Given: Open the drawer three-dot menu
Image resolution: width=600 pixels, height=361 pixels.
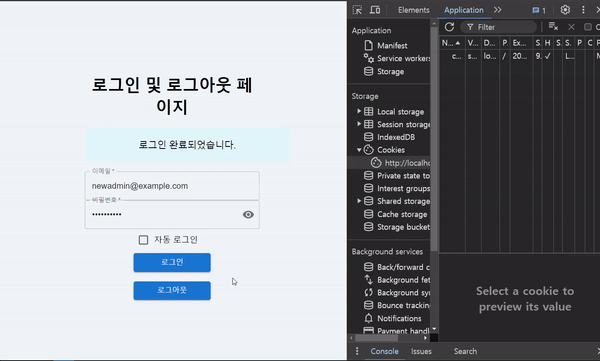Looking at the screenshot, I should pyautogui.click(x=357, y=351).
